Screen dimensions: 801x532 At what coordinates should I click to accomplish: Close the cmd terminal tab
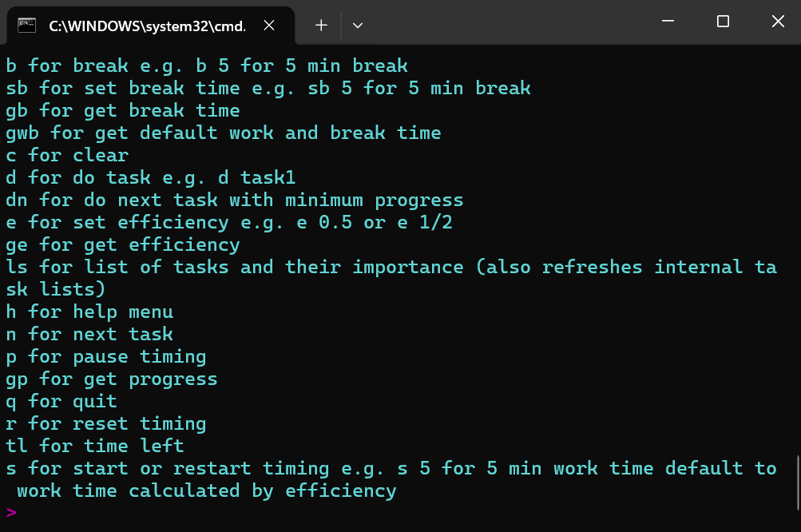pos(269,26)
